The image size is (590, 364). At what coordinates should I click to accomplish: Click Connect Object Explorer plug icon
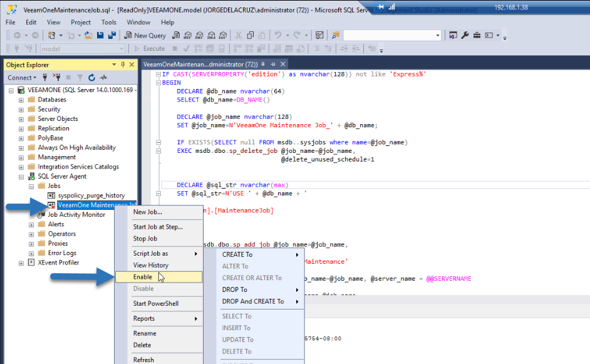point(44,78)
